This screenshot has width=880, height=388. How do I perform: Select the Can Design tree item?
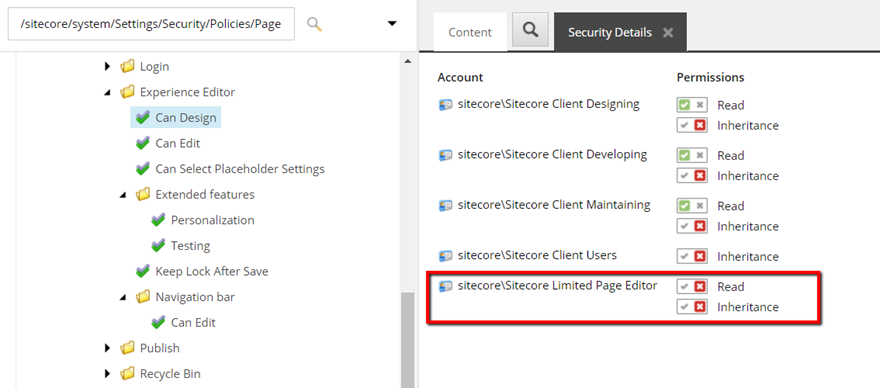(x=176, y=118)
